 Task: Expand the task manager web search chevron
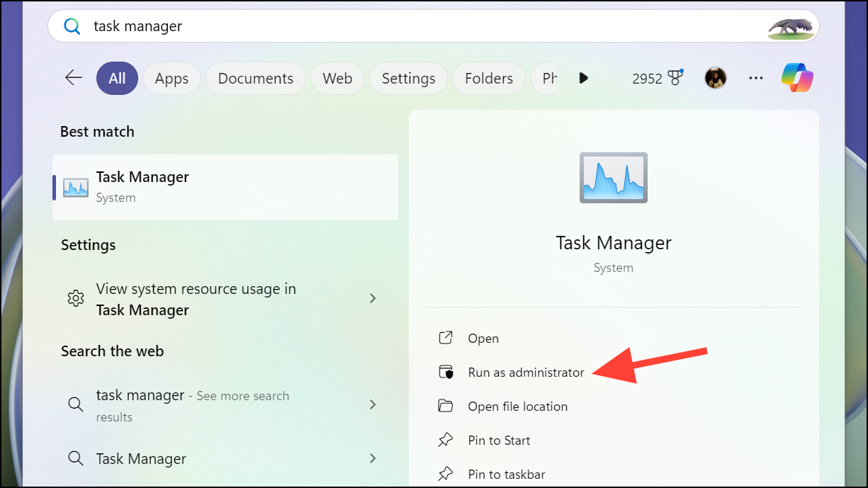373,404
